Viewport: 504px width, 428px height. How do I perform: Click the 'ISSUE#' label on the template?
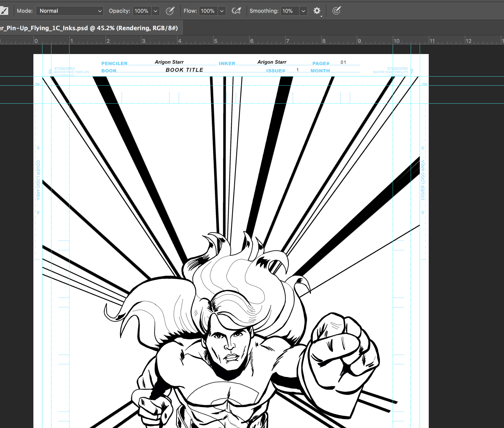coord(276,71)
